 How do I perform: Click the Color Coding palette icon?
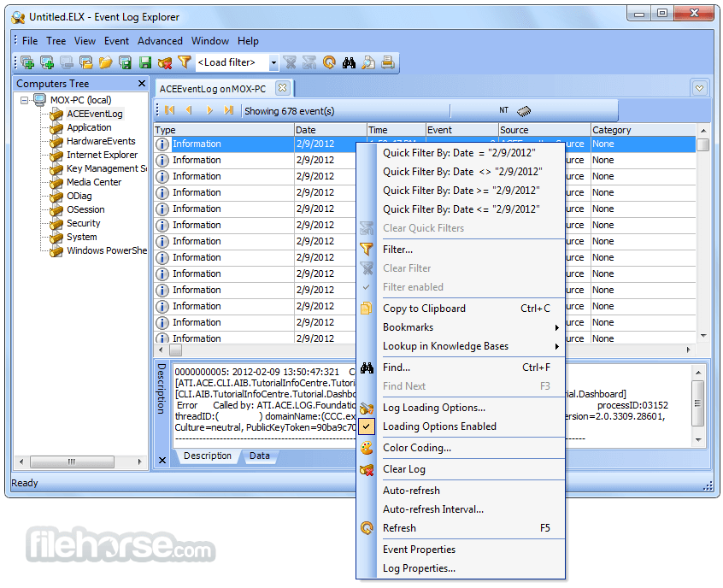pos(366,448)
